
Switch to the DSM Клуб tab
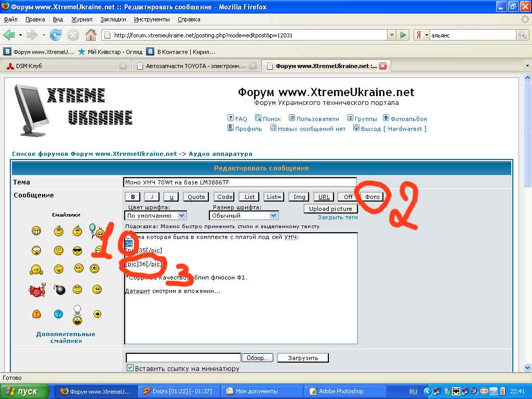[65, 66]
